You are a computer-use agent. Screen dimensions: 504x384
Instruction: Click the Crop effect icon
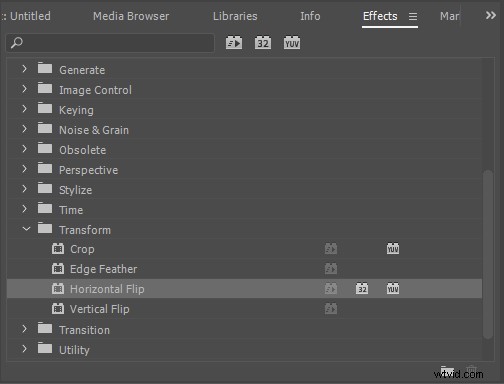58,249
